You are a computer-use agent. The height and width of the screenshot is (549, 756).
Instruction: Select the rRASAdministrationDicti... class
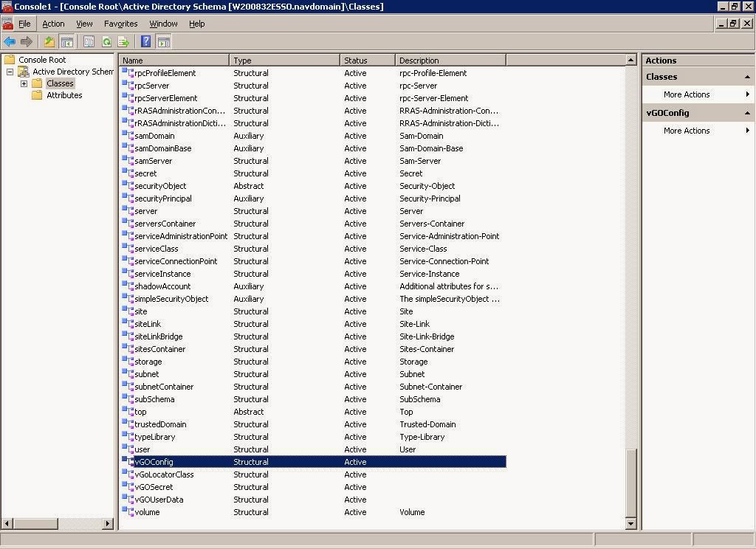(313, 123)
